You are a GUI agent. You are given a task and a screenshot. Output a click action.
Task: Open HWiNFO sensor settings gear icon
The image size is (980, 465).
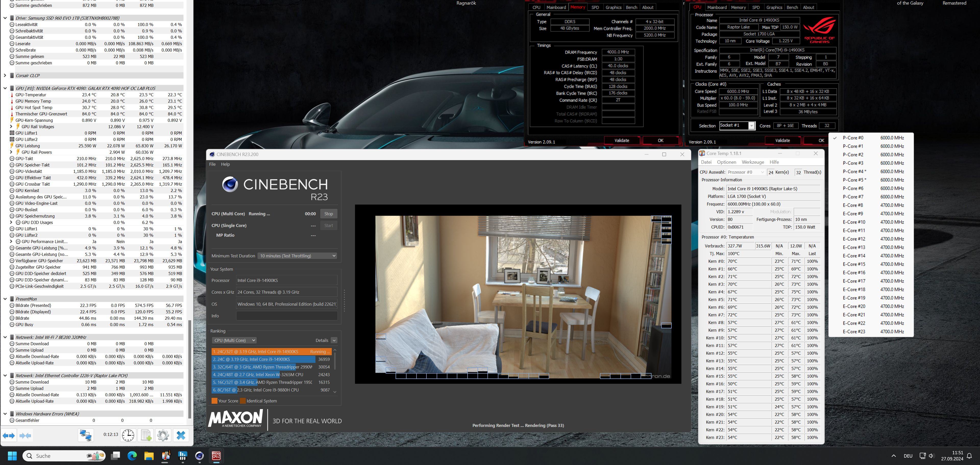click(x=163, y=435)
